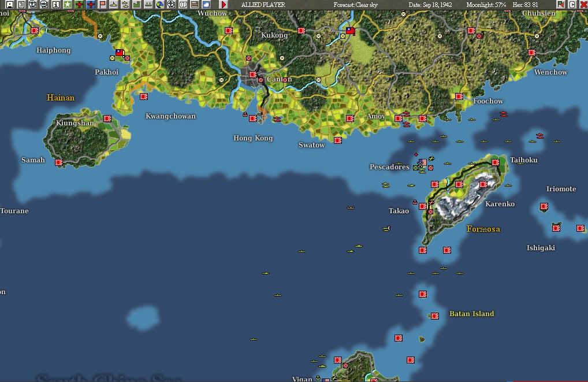Click the 'Amoy' map label
588x382 pixels.
[x=376, y=116]
